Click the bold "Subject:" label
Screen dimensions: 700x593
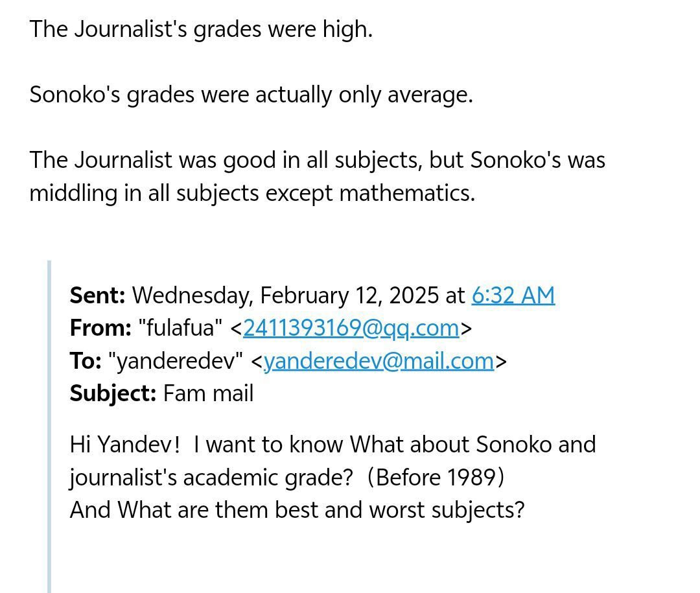click(113, 393)
